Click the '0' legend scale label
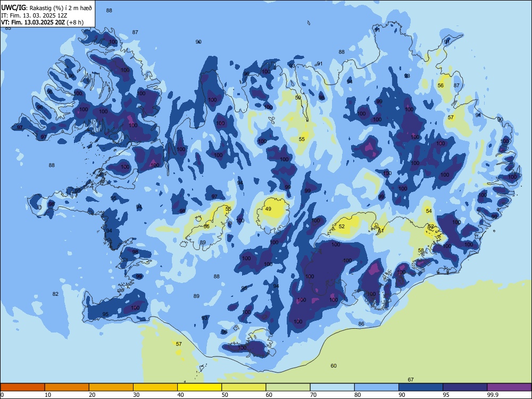 [x=2, y=395]
